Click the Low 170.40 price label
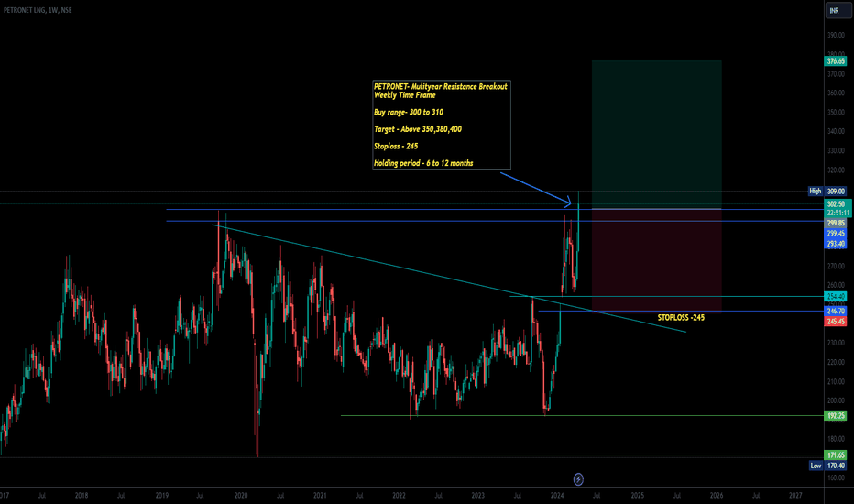This screenshot has width=854, height=504. pos(827,466)
